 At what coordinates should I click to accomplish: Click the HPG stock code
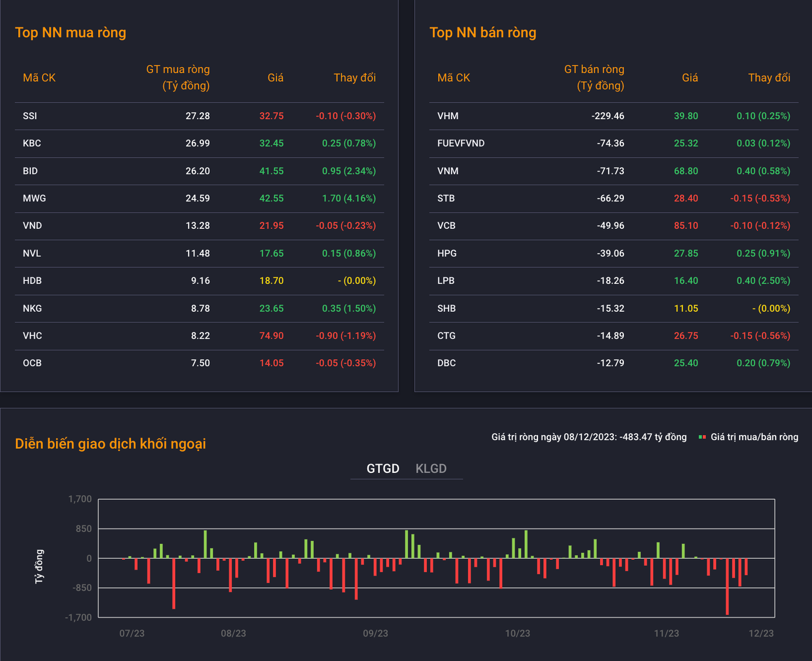(x=447, y=253)
